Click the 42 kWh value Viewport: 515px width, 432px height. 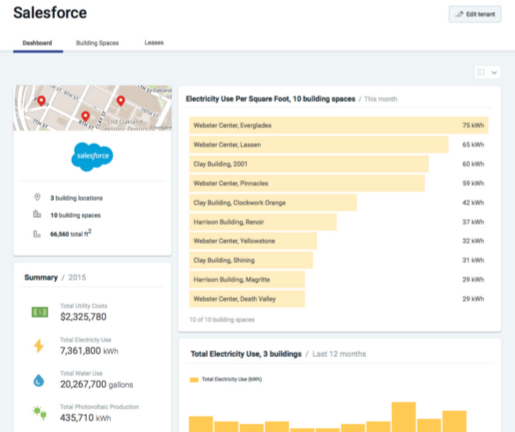473,203
